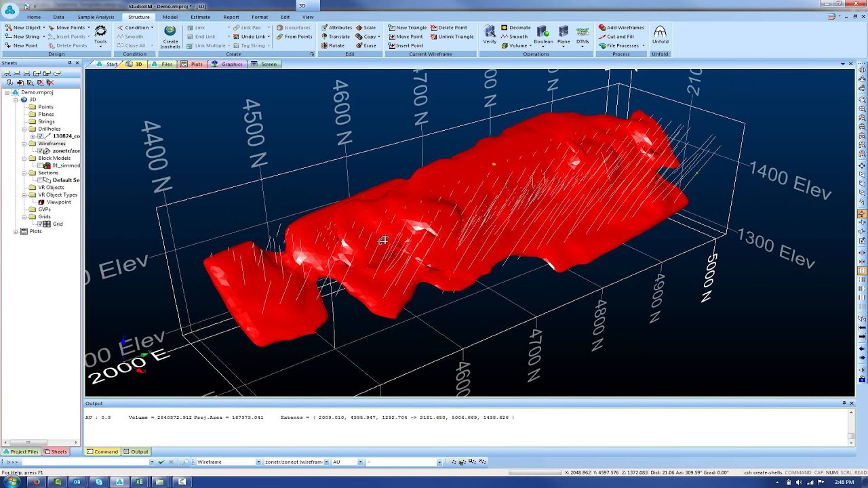Click the Decimate operation
This screenshot has height=488, width=868.
[515, 28]
